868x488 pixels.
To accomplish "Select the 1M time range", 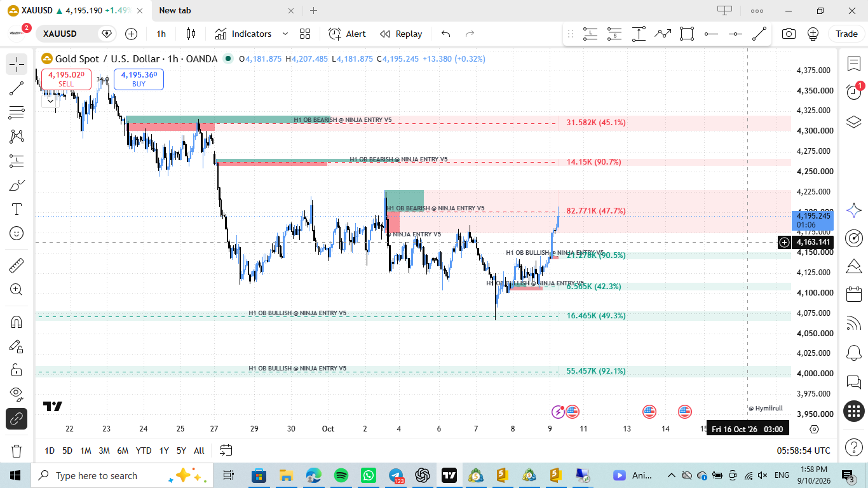I will (x=85, y=451).
